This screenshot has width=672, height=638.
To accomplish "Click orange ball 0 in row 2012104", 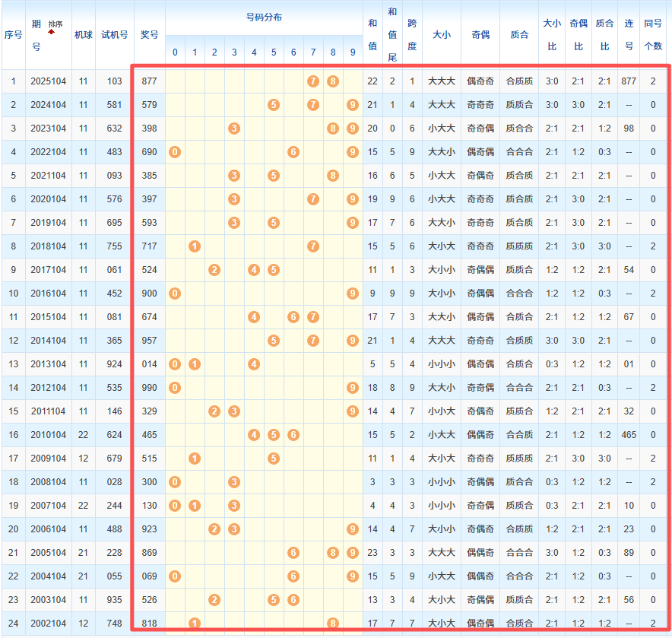I will click(175, 388).
